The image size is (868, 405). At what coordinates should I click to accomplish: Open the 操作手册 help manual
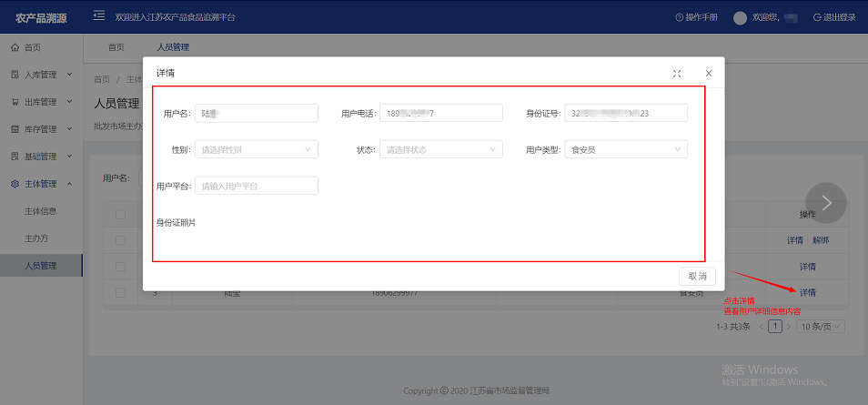coord(696,17)
